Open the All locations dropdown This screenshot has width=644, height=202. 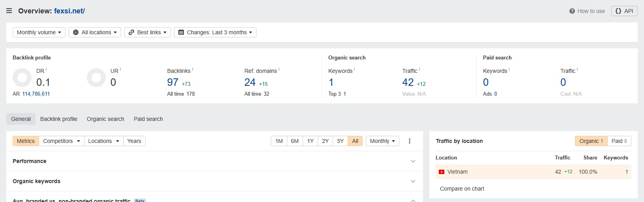pyautogui.click(x=95, y=32)
